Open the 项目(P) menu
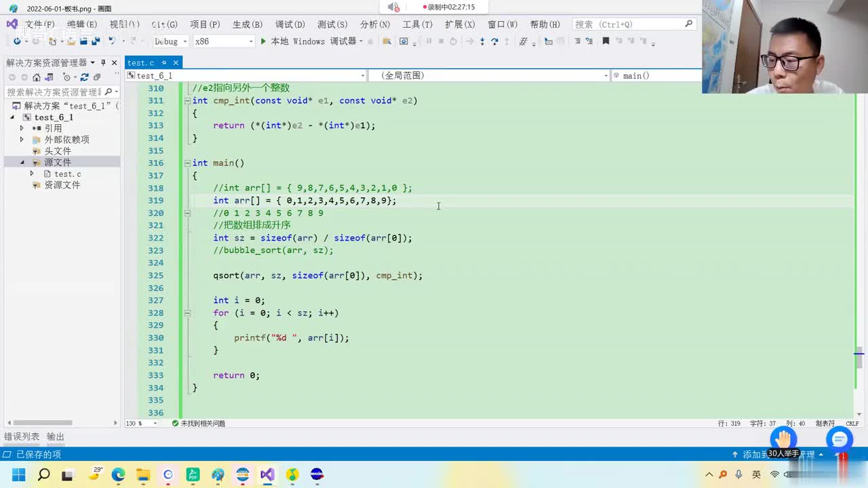This screenshot has width=868, height=488. tap(205, 24)
